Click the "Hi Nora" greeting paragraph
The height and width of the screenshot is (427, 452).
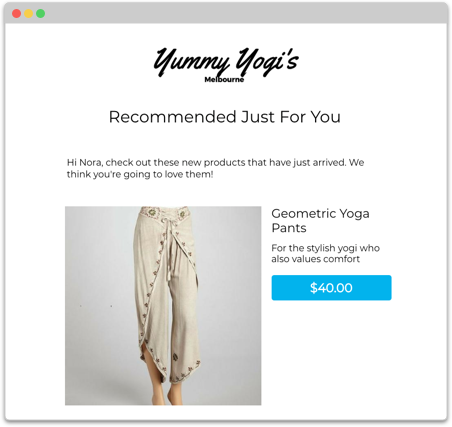point(215,168)
